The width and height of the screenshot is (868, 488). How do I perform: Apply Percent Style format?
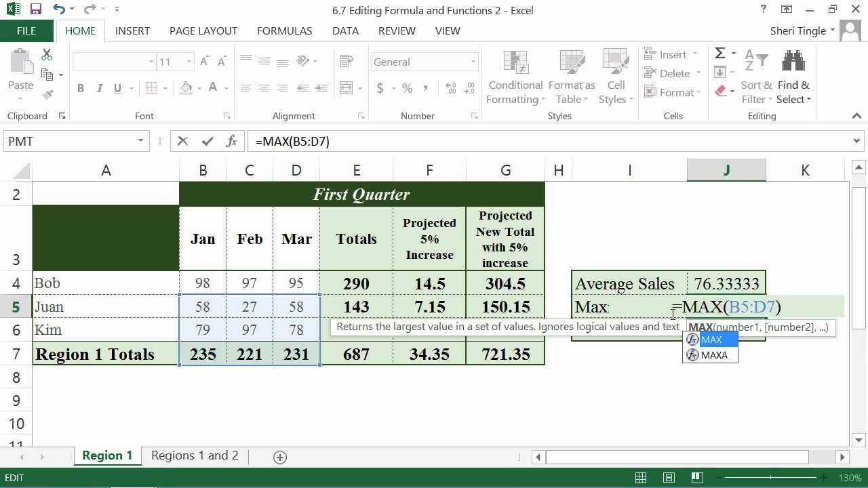click(x=407, y=88)
